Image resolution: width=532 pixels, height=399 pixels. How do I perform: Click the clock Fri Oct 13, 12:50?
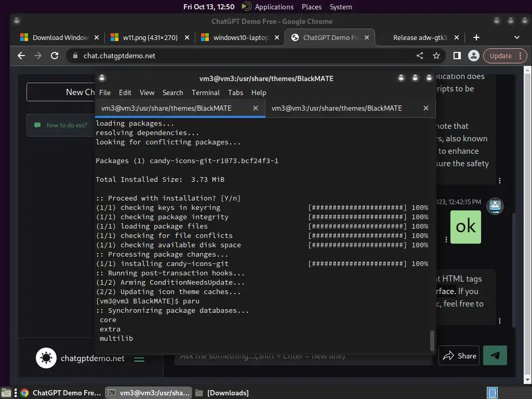pos(209,7)
